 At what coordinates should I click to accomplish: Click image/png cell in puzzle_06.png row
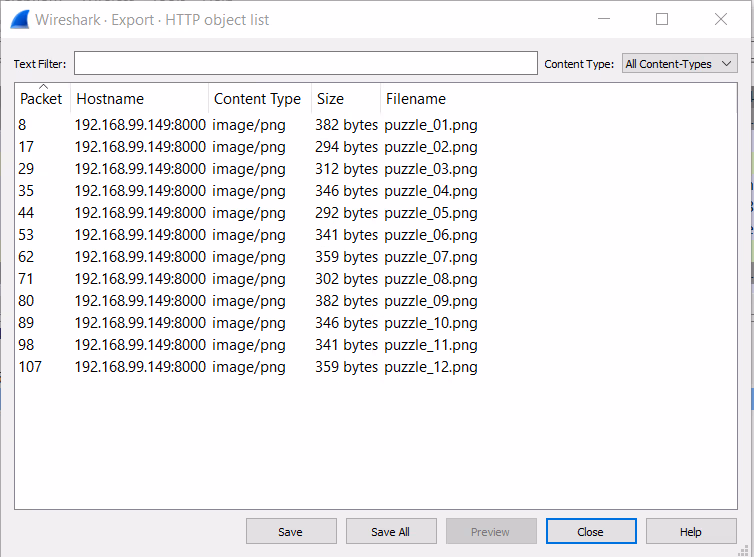click(249, 235)
